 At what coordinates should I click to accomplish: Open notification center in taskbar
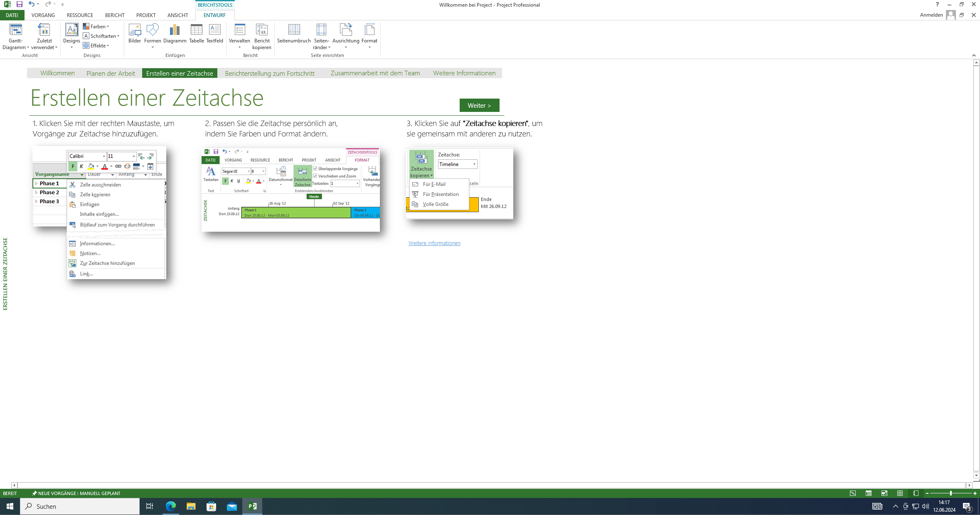(x=967, y=506)
